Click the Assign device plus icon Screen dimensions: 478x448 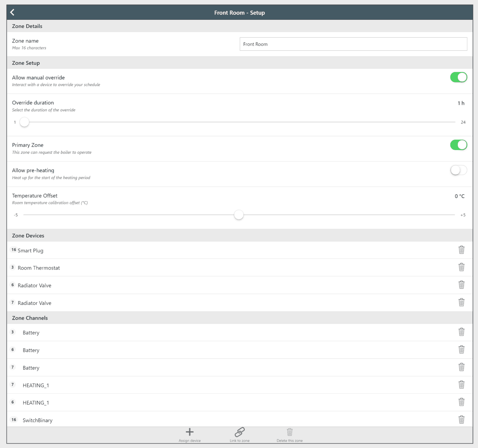tap(189, 432)
